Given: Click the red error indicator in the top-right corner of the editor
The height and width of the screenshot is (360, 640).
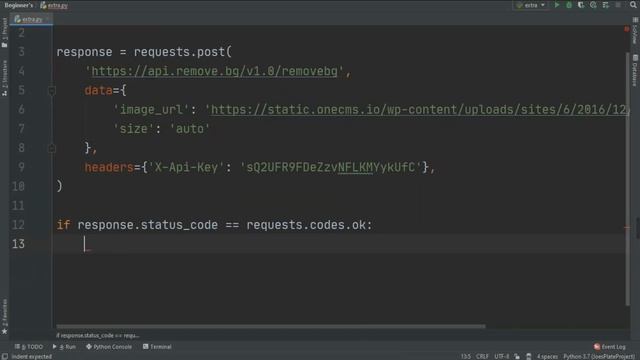Looking at the screenshot, I should 627,29.
